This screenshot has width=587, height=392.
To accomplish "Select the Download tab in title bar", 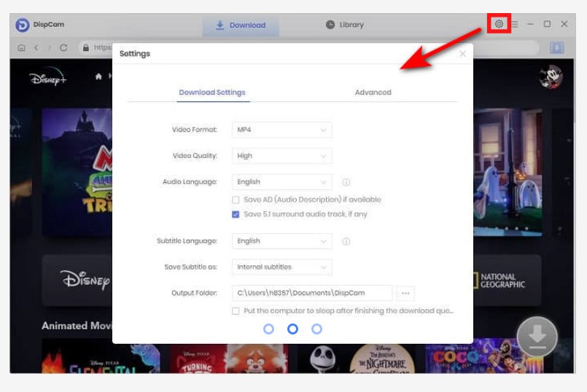I will (x=241, y=26).
